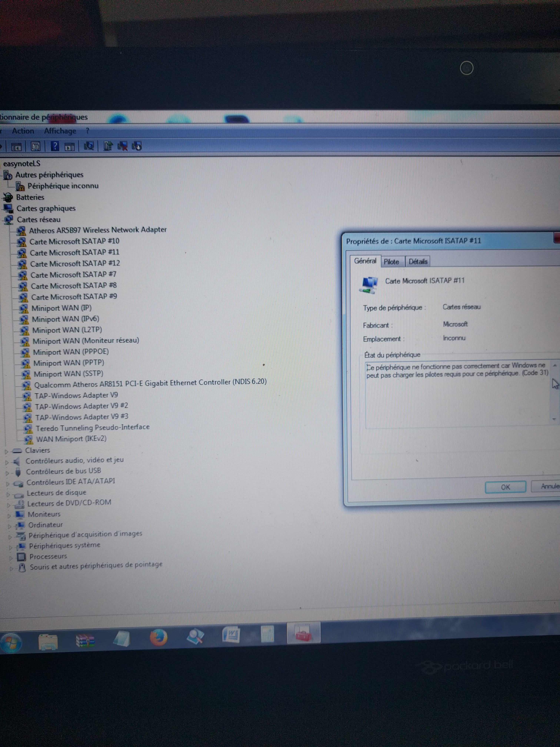Click scroll down arrow in État du périphérique
Viewport: 560px width, 747px height.
tap(554, 419)
